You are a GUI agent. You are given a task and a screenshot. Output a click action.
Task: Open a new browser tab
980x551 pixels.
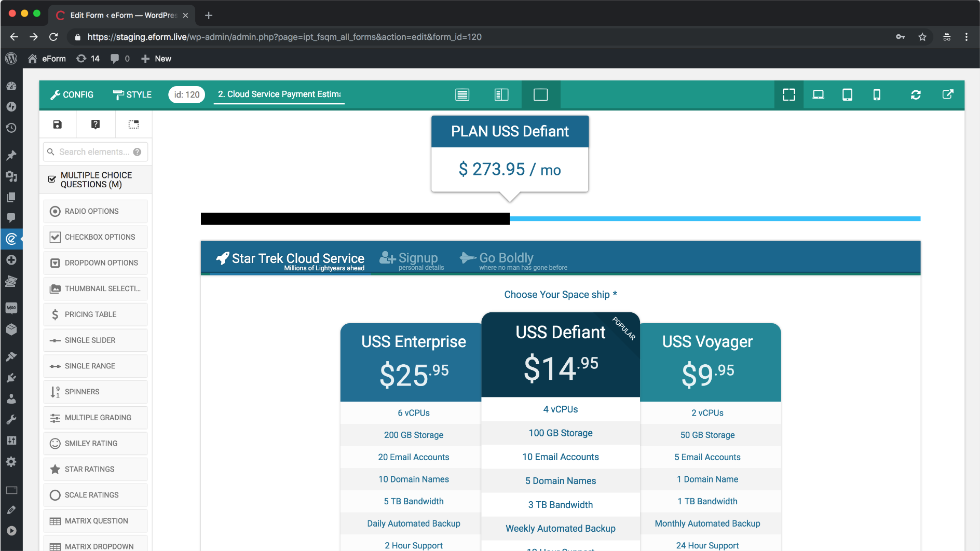point(209,16)
